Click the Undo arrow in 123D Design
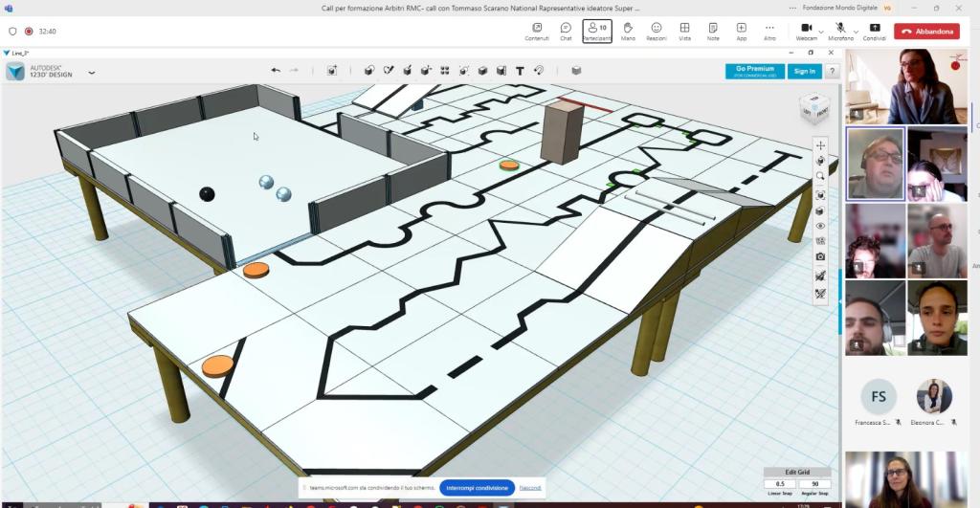The image size is (980, 508). (276, 71)
